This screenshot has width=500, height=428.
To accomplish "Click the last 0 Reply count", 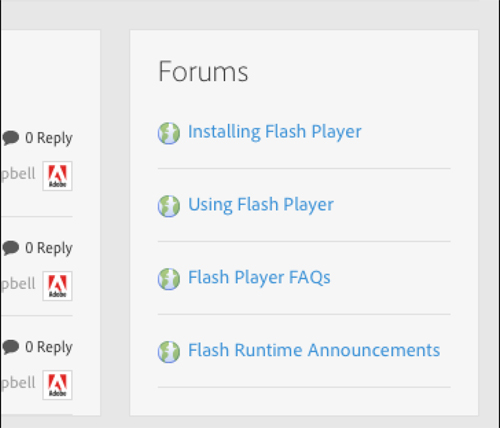I will (49, 347).
